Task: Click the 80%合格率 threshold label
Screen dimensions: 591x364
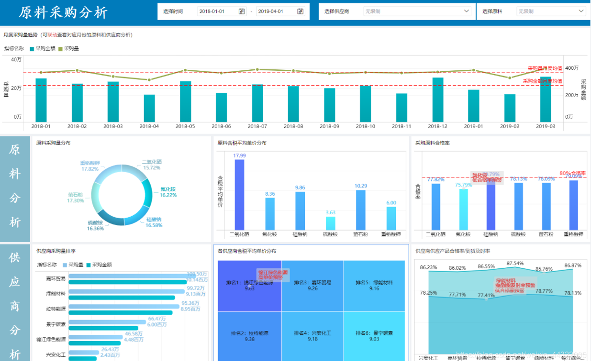Action: 573,173
